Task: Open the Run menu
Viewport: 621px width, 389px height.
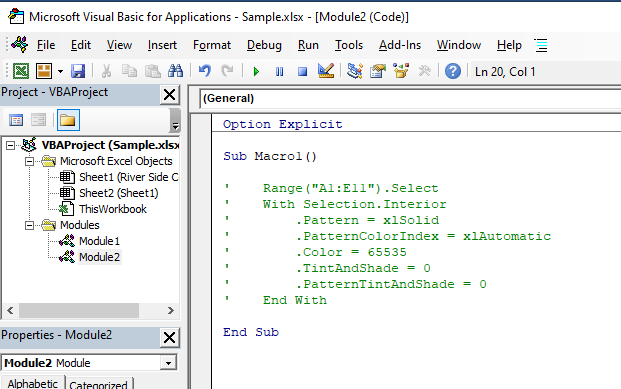Action: pyautogui.click(x=308, y=45)
